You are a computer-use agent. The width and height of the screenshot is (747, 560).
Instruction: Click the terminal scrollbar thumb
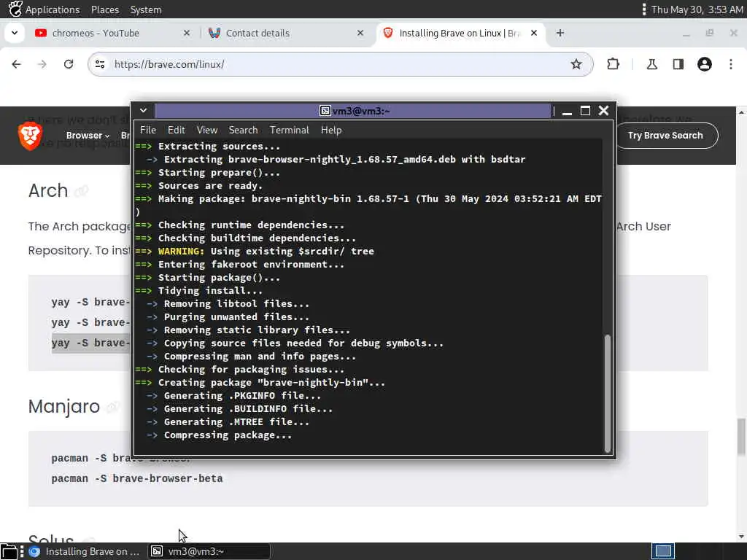click(x=607, y=393)
